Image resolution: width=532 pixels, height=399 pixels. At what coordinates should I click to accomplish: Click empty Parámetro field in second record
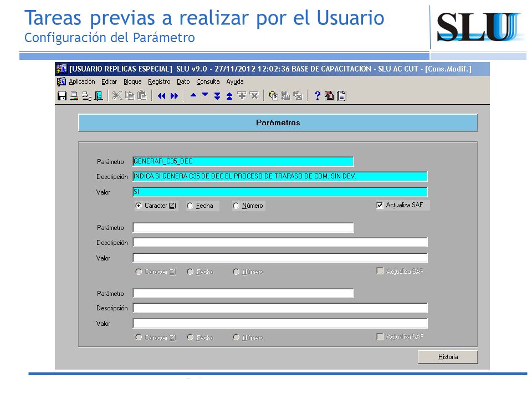click(243, 227)
